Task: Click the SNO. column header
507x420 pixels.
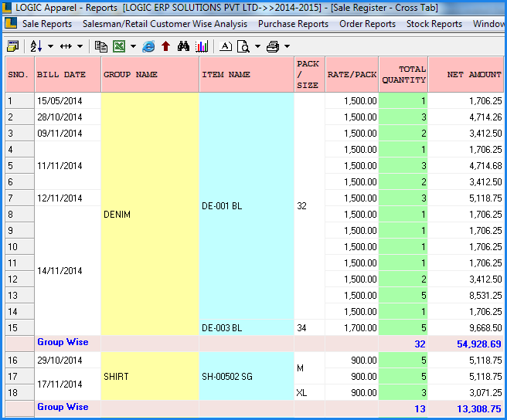Action: 20,75
